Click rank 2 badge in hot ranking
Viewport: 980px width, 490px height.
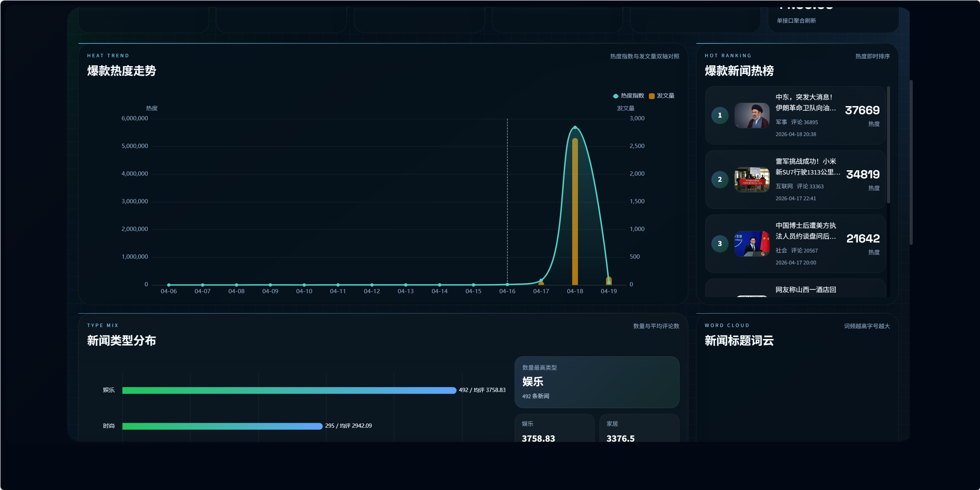719,179
